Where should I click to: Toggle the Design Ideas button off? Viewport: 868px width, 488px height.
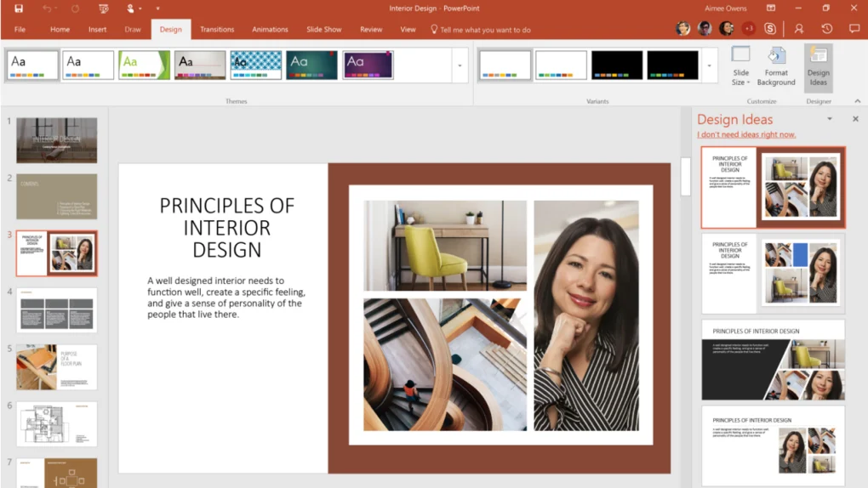[x=818, y=66]
